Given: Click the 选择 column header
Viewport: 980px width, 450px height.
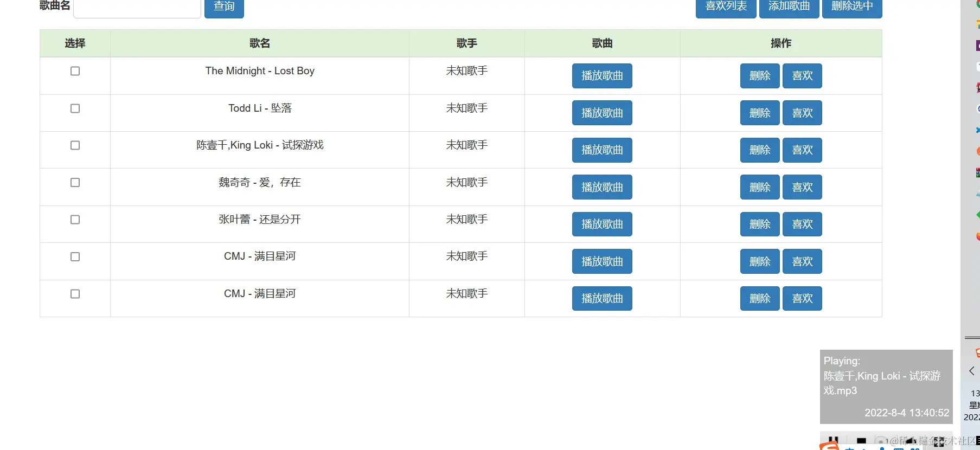Looking at the screenshot, I should point(75,43).
